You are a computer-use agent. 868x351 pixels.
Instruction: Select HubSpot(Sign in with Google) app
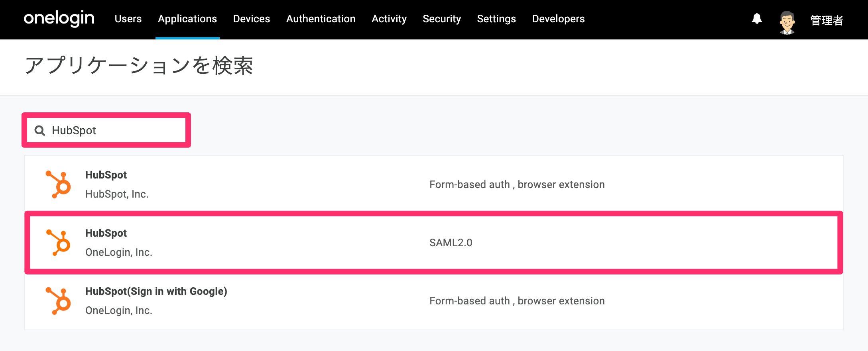coord(434,300)
